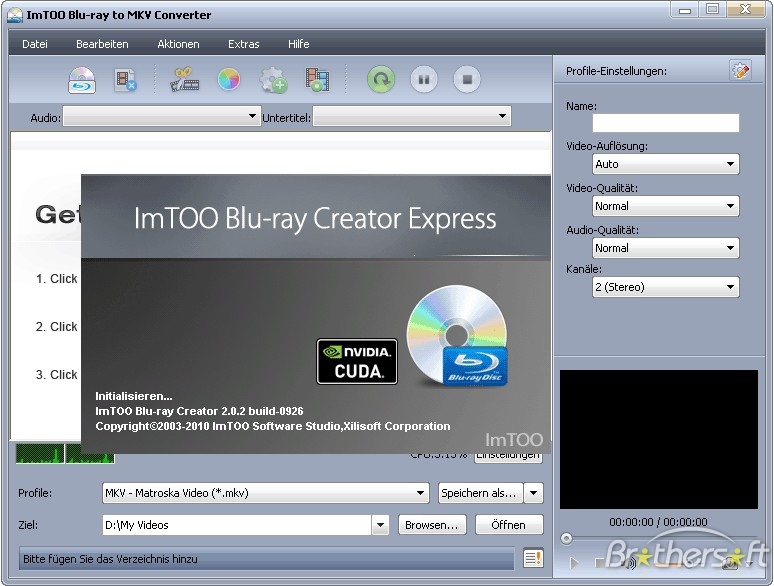Open the Bearbeiten menu
The width and height of the screenshot is (774, 586).
102,44
